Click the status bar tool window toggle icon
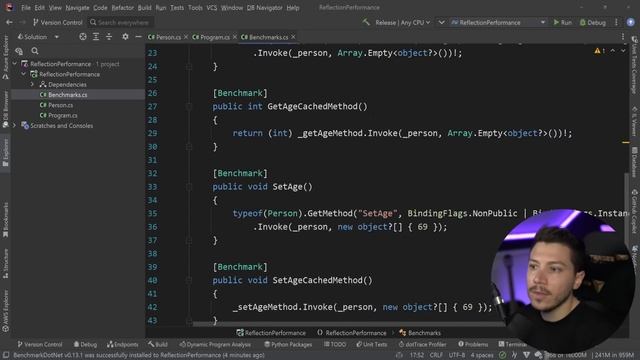The height and width of the screenshot is (360, 640). pyautogui.click(x=6, y=355)
